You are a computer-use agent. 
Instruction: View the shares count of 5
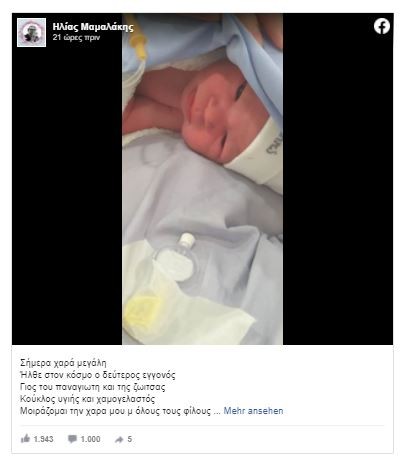click(129, 439)
